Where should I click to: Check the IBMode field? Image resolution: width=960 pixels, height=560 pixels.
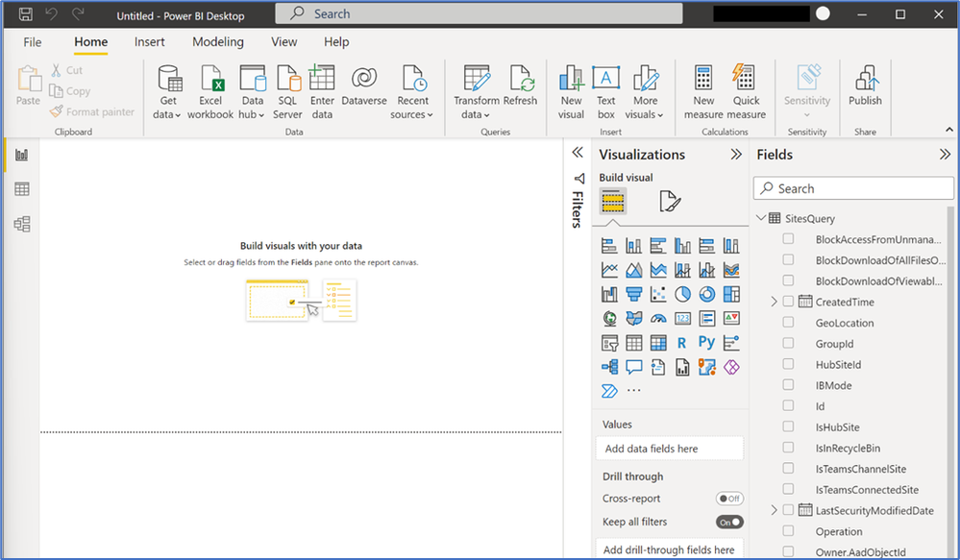coord(789,385)
